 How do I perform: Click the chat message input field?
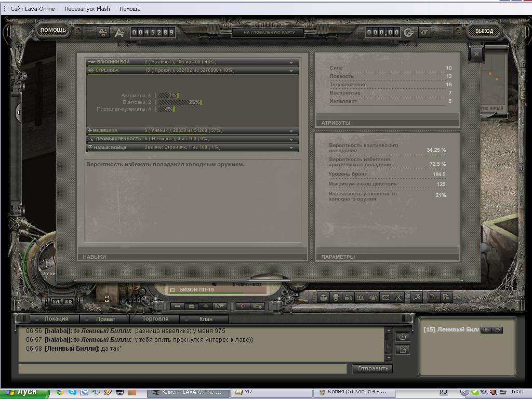[182, 368]
